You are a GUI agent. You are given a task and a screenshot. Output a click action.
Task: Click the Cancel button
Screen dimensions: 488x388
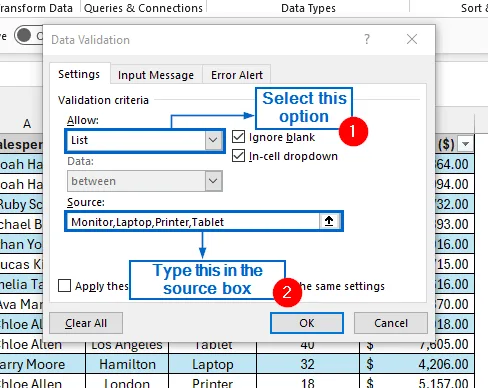(391, 323)
